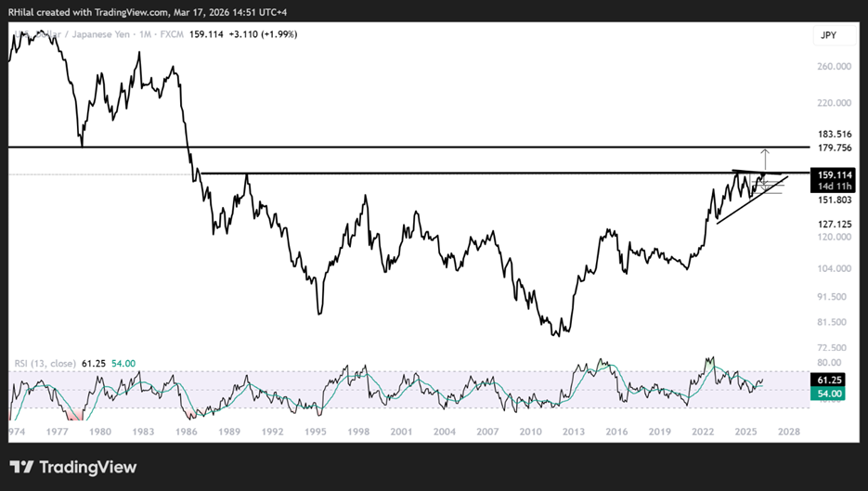Select the upper horizontal line at 179.756
This screenshot has width=868, height=491.
tap(408, 148)
